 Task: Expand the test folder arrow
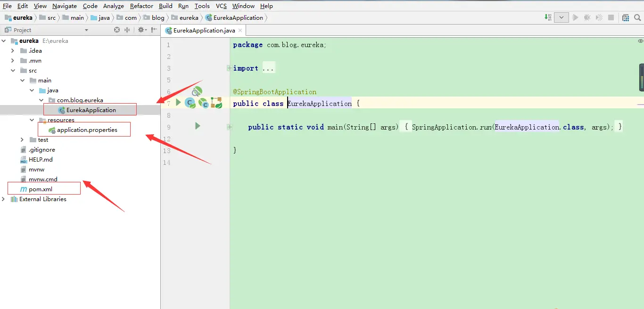coord(22,140)
